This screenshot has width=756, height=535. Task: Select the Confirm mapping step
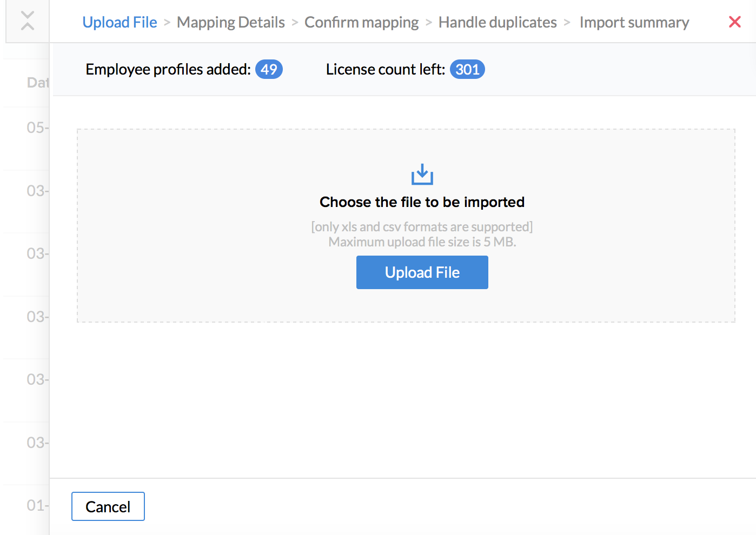point(361,22)
